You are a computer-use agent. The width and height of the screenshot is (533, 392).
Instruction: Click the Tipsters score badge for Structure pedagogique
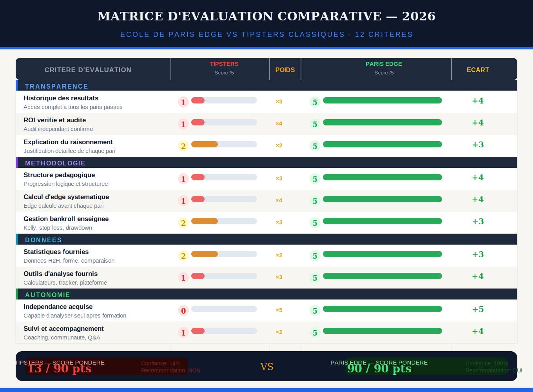183,179
